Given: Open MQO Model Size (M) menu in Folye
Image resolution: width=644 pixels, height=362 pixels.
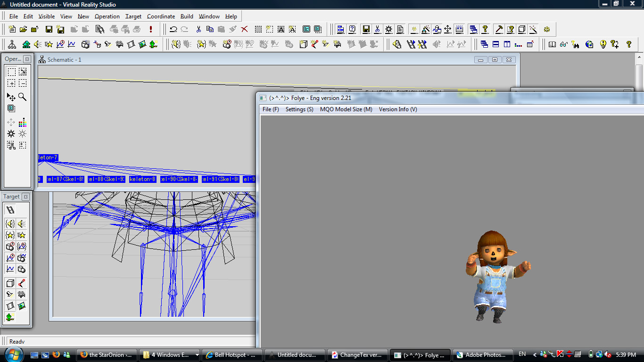Looking at the screenshot, I should [x=346, y=109].
